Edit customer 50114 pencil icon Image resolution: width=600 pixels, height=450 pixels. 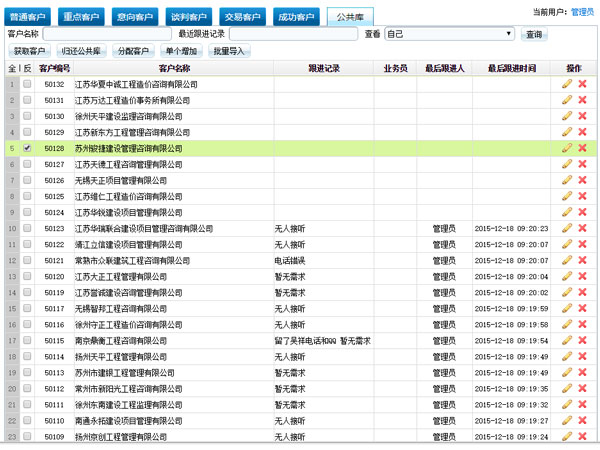point(567,357)
